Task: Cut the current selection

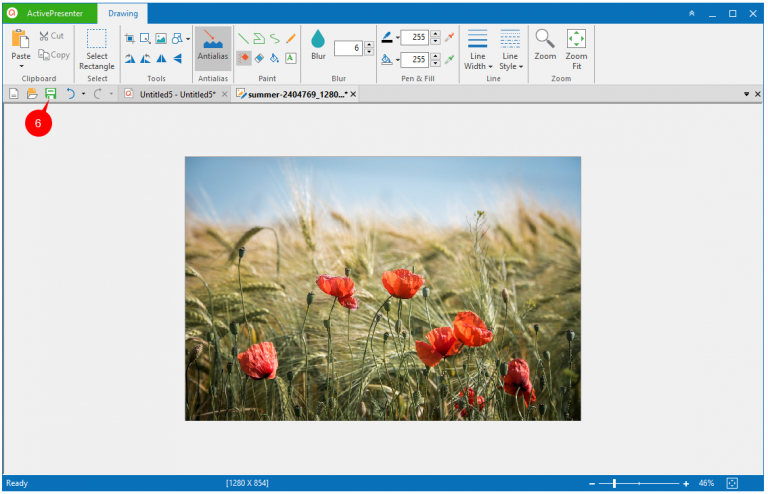Action: click(51, 36)
